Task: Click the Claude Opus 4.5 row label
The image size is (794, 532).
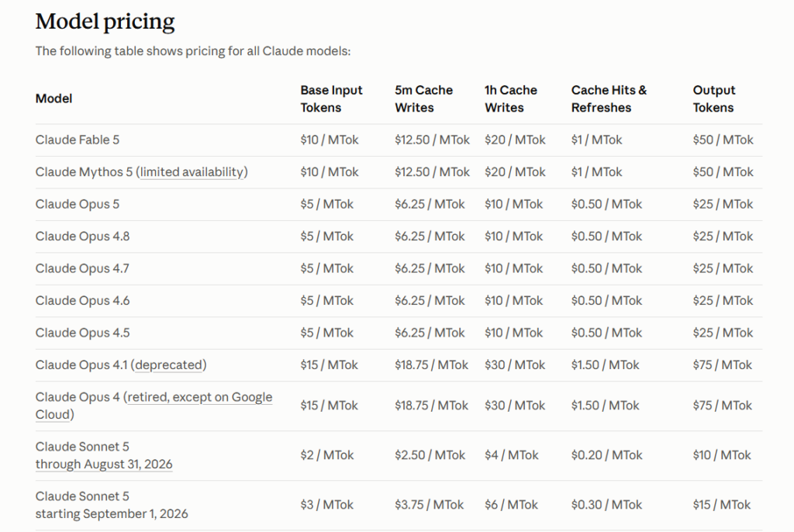Action: pos(82,333)
